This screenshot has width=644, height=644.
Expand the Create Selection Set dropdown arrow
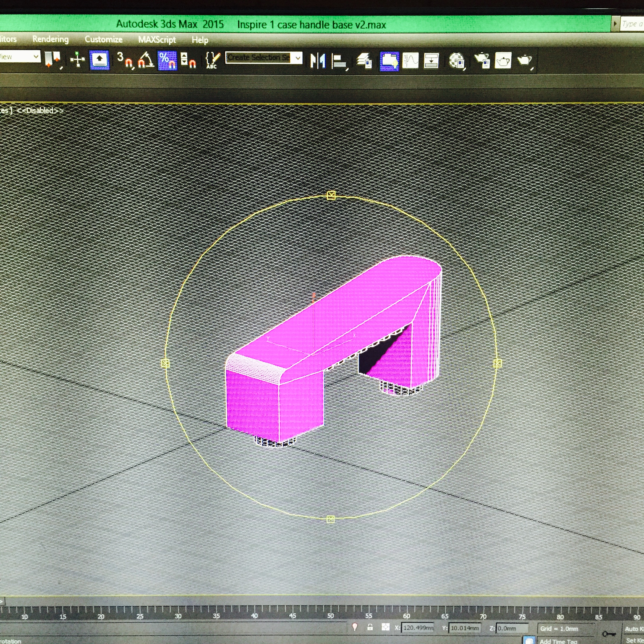click(x=298, y=58)
